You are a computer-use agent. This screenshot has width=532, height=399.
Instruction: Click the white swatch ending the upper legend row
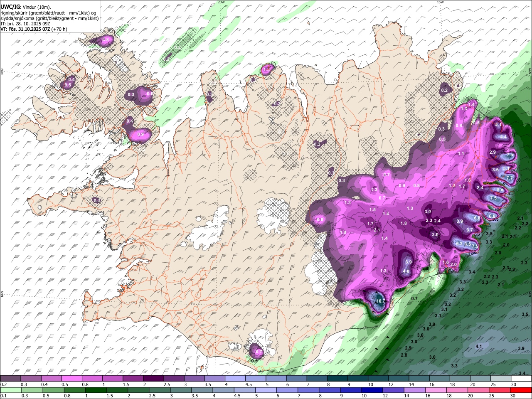[x=521, y=379]
